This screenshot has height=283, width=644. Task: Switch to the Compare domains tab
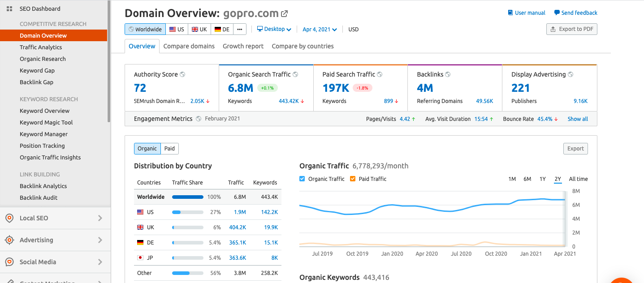click(189, 46)
